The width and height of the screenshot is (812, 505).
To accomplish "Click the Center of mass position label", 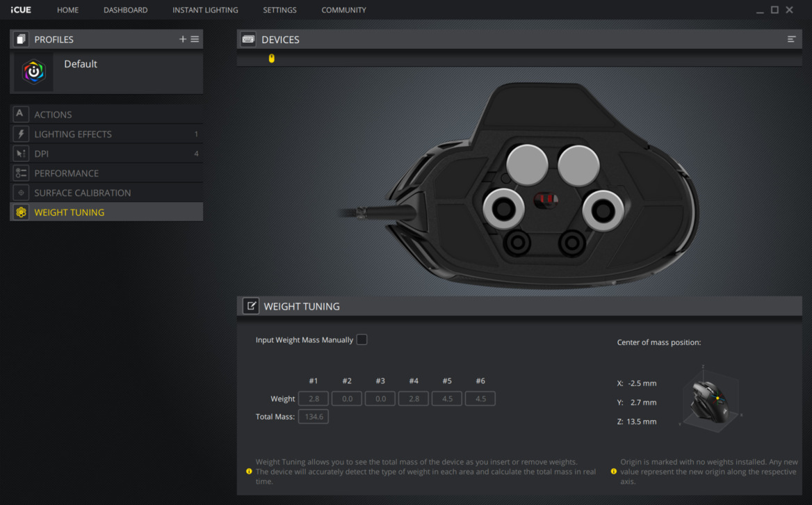I will (659, 342).
